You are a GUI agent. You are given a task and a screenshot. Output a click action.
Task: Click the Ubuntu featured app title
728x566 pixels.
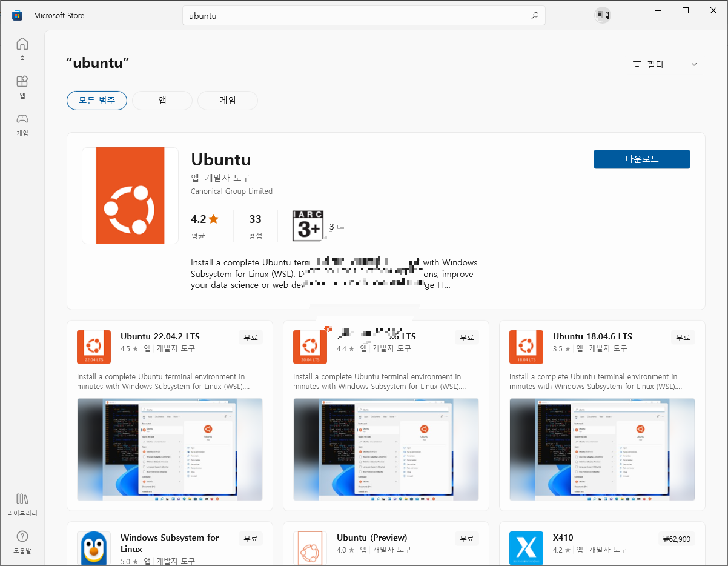pos(221,159)
